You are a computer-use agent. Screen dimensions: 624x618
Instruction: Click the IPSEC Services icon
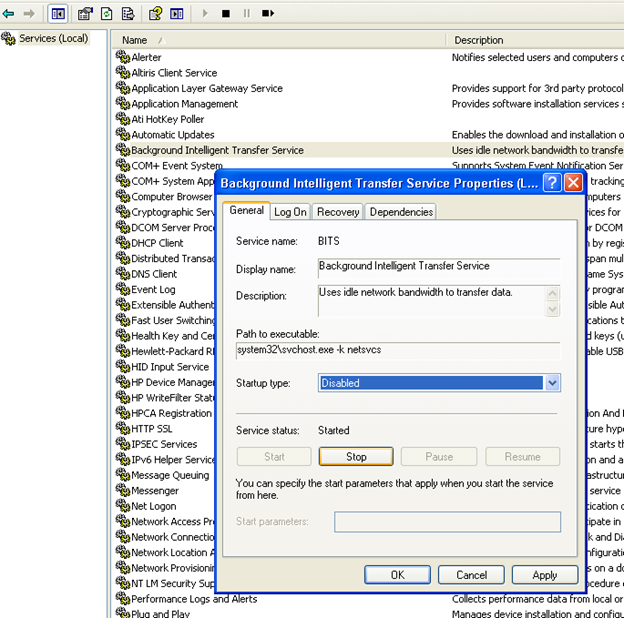click(x=123, y=444)
